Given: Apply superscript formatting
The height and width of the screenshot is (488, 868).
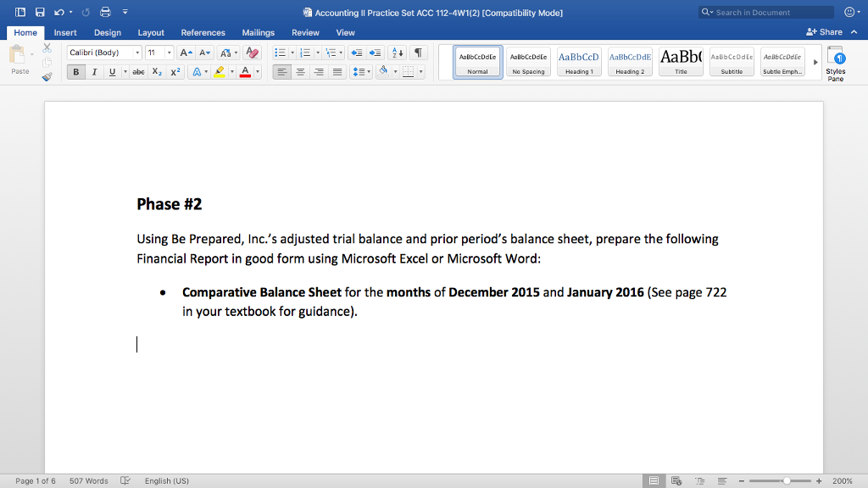Looking at the screenshot, I should (x=174, y=71).
